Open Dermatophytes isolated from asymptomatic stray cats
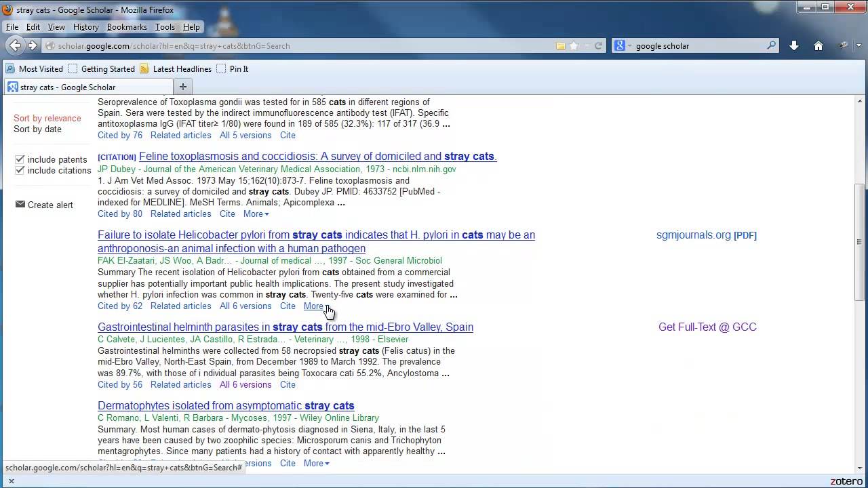The image size is (868, 488). tap(226, 406)
